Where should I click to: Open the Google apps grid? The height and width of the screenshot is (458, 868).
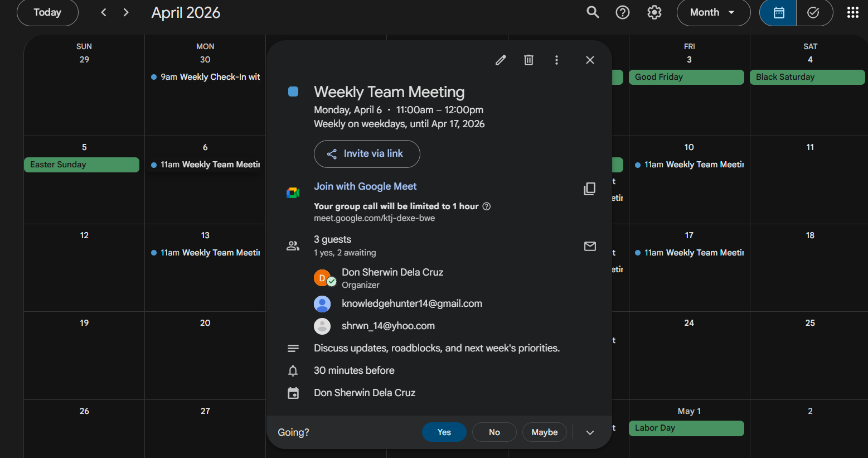coord(852,12)
